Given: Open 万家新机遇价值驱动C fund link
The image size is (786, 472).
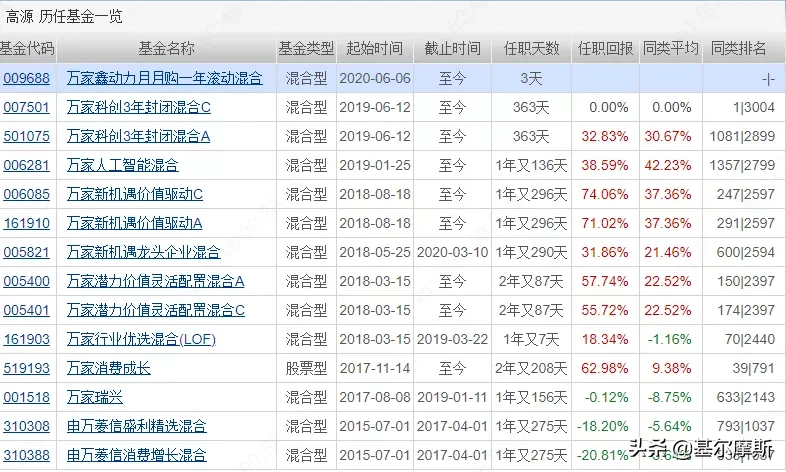Looking at the screenshot, I should pyautogui.click(x=135, y=194).
